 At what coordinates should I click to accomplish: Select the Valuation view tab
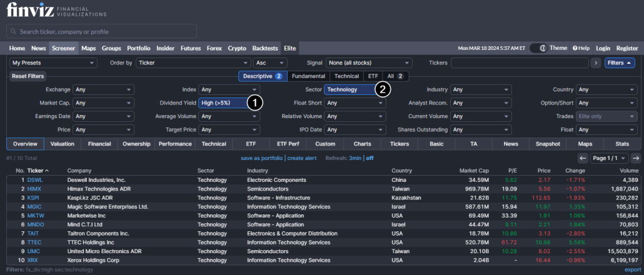(x=63, y=144)
